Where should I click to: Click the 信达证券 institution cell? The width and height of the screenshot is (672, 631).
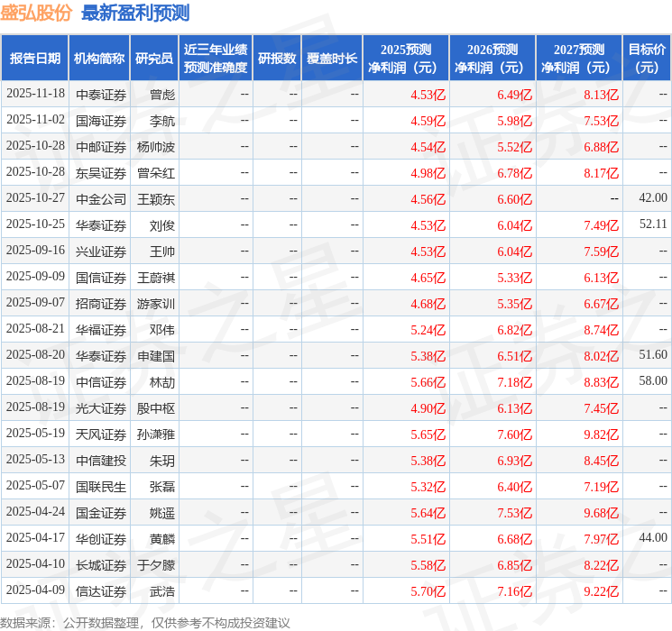pos(101,591)
